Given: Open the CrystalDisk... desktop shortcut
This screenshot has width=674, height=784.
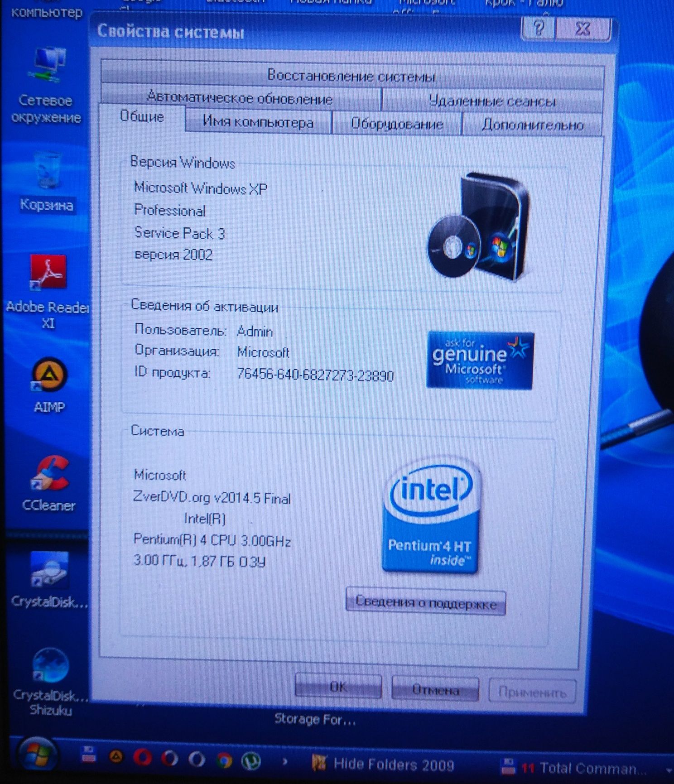Looking at the screenshot, I should (x=49, y=580).
